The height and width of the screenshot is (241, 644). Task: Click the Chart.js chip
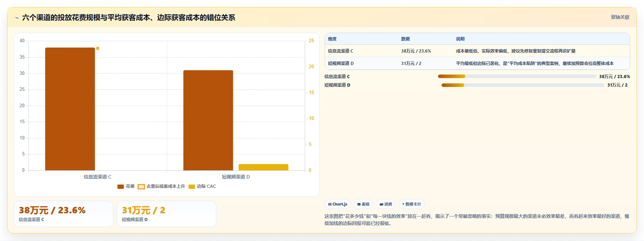[x=337, y=204]
